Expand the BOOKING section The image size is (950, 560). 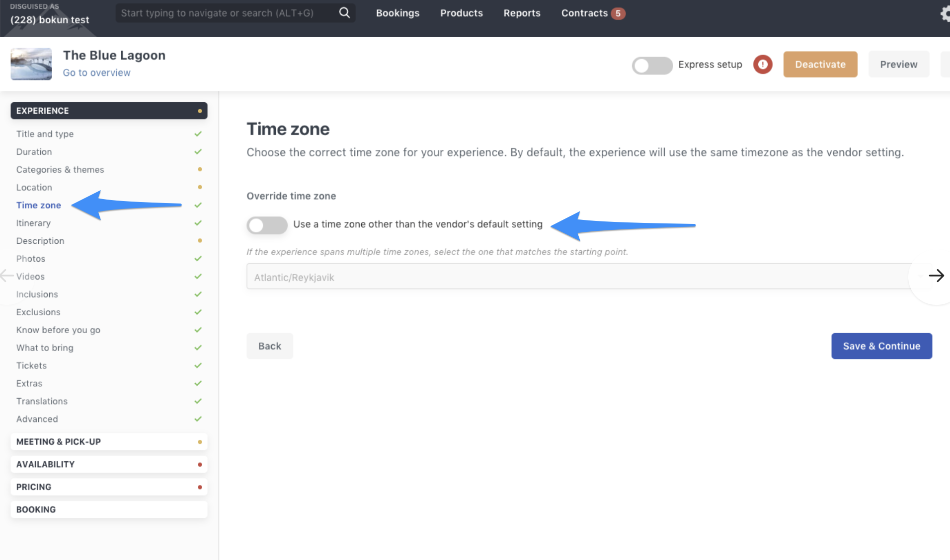pyautogui.click(x=109, y=509)
